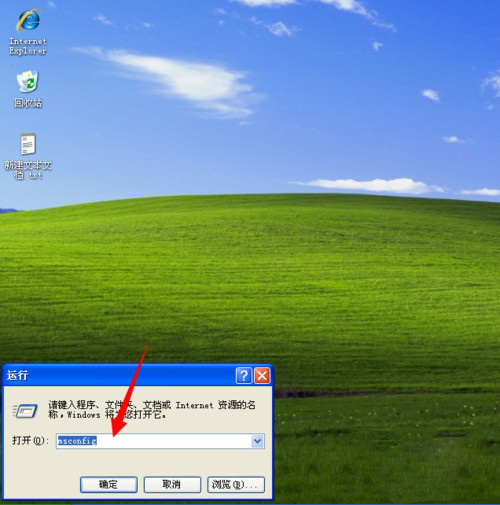500x505 pixels.
Task: Close the 运行 dialog with red X
Action: pos(262,376)
